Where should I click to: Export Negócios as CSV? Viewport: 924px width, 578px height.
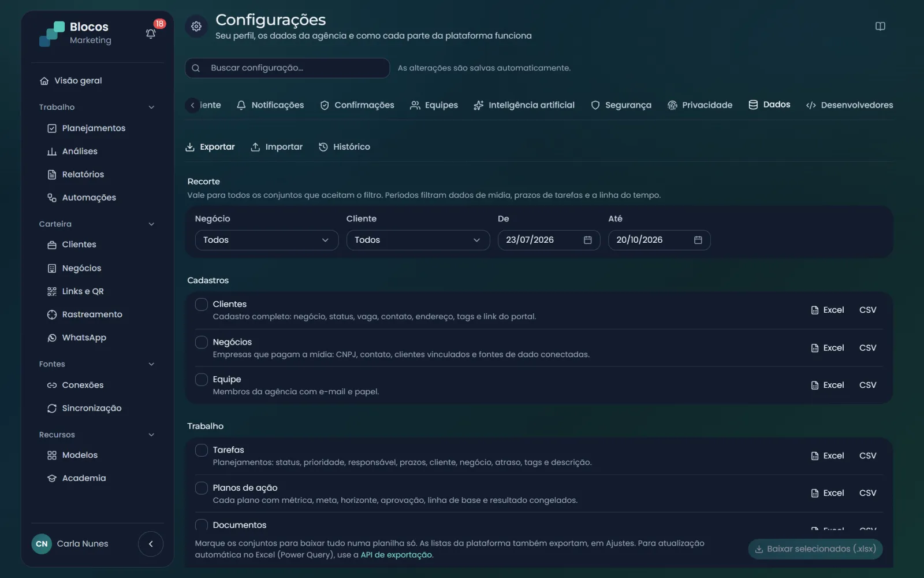(867, 348)
